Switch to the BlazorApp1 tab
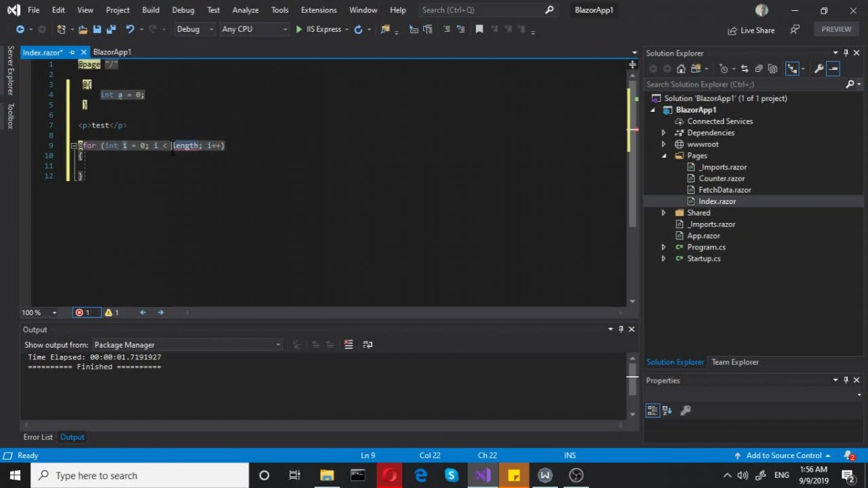This screenshot has width=868, height=488. 112,52
